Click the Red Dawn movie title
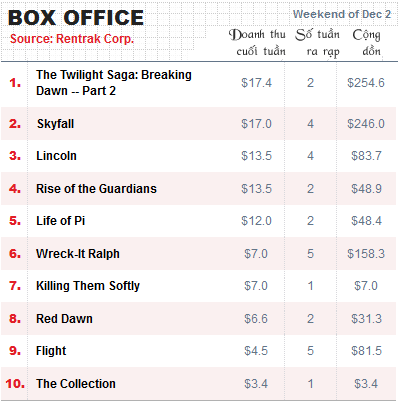Viewport: 398px width, 402px height. pos(64,319)
